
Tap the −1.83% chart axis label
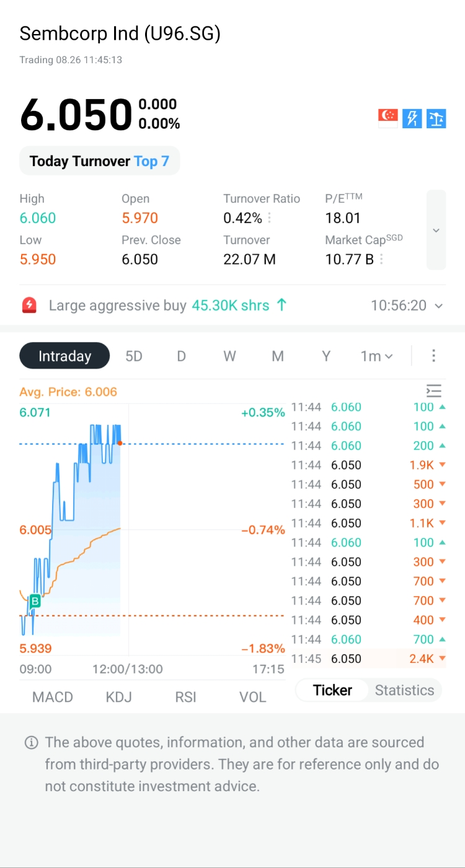[263, 649]
